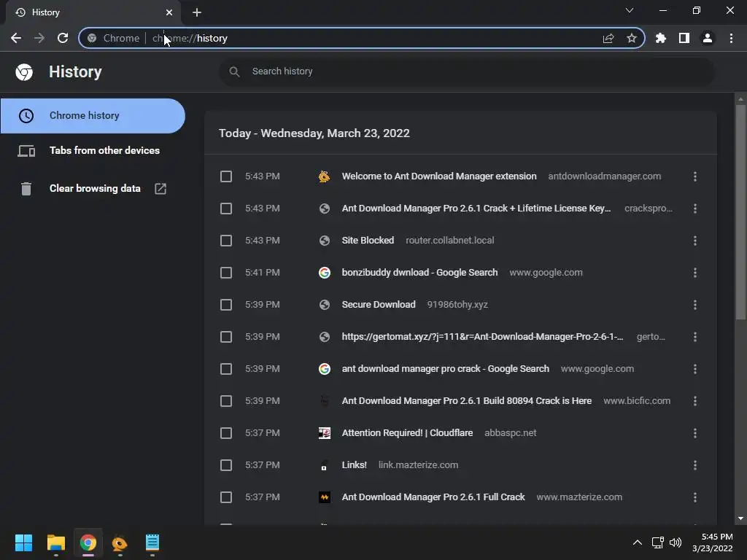The width and height of the screenshot is (747, 560).
Task: Share this page via the share icon
Action: (608, 38)
